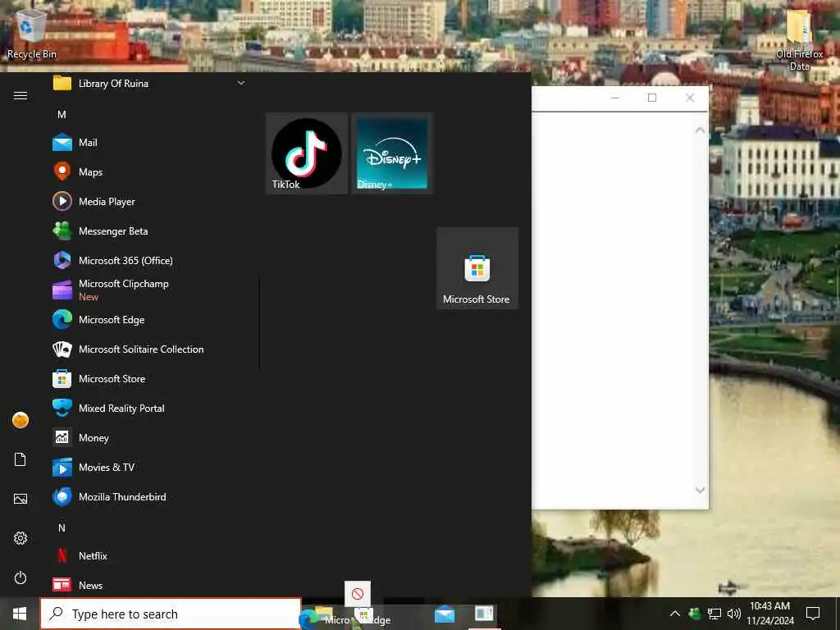The width and height of the screenshot is (840, 630).
Task: Show hidden system tray icons
Action: pyautogui.click(x=675, y=614)
